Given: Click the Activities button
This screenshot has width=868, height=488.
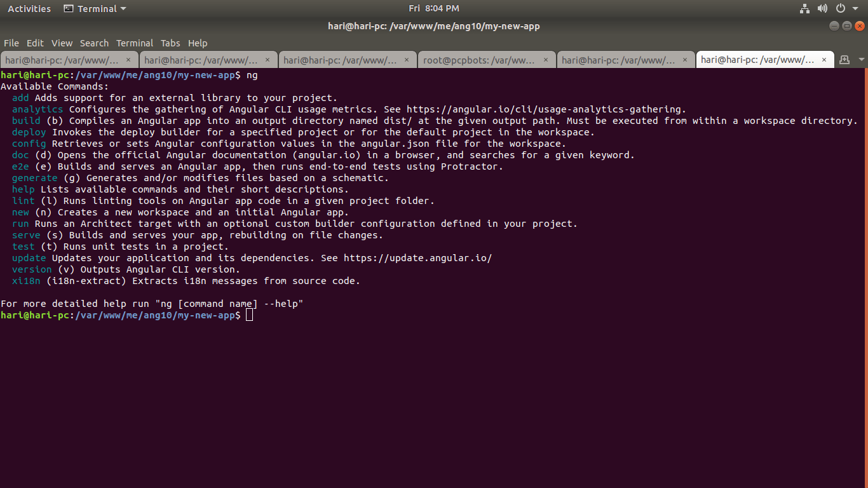Looking at the screenshot, I should click(x=29, y=9).
